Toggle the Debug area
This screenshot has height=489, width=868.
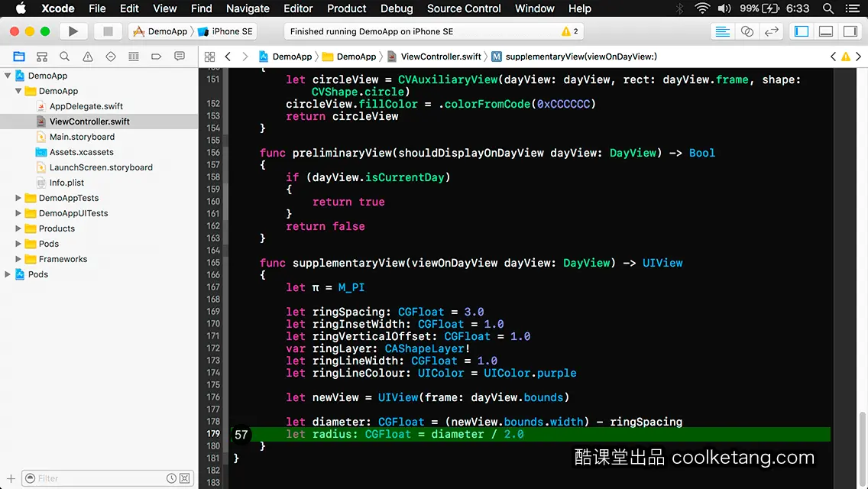click(826, 31)
